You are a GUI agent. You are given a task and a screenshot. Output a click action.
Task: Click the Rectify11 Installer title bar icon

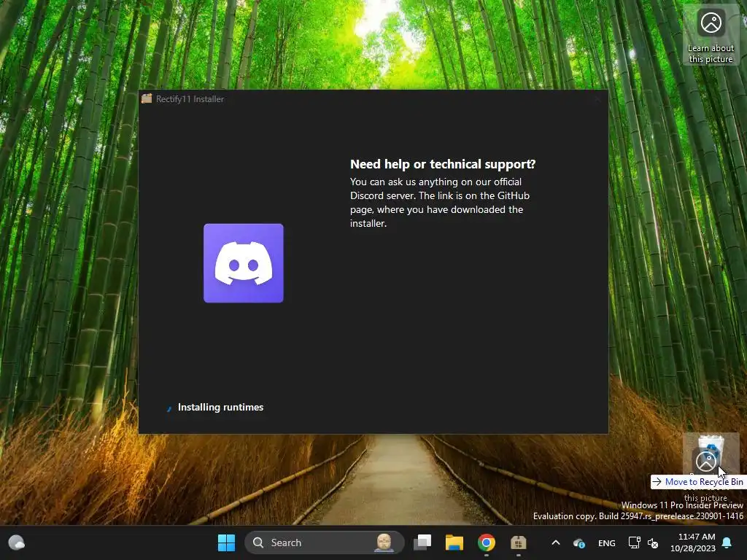pos(147,98)
